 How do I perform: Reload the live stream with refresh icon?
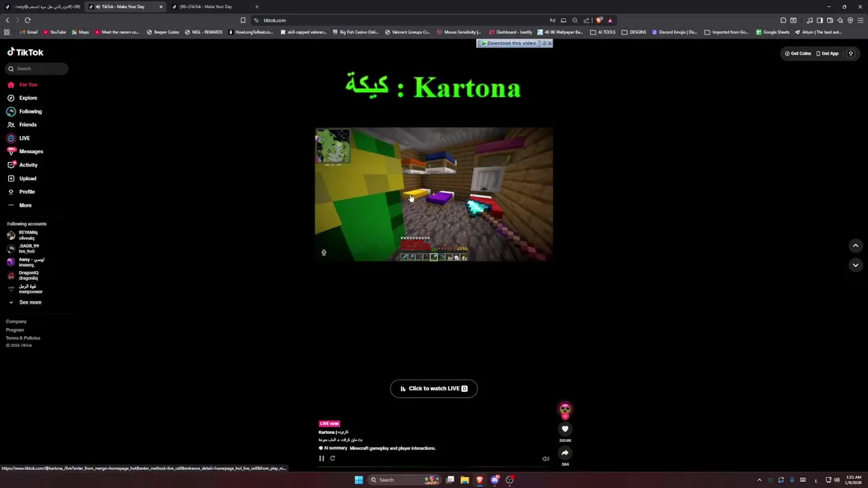click(332, 458)
